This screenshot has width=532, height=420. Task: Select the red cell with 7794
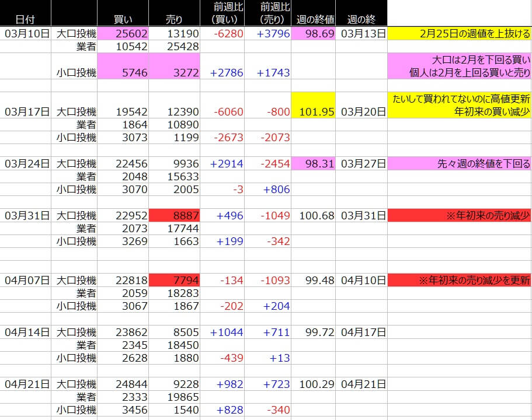(x=174, y=280)
